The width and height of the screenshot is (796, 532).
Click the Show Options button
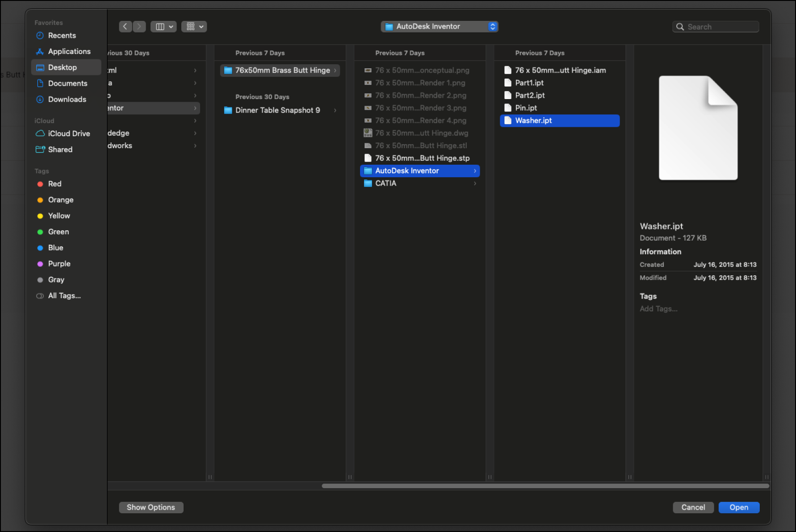151,507
